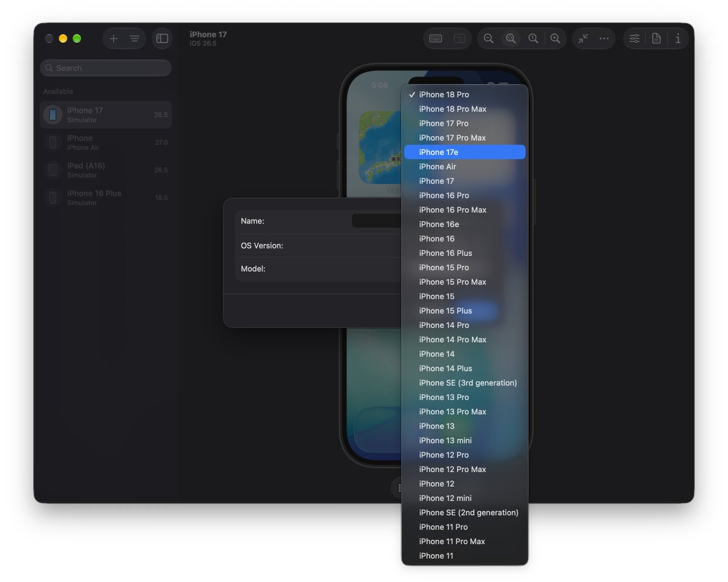Select plain iPhone 13 model

pos(465,426)
